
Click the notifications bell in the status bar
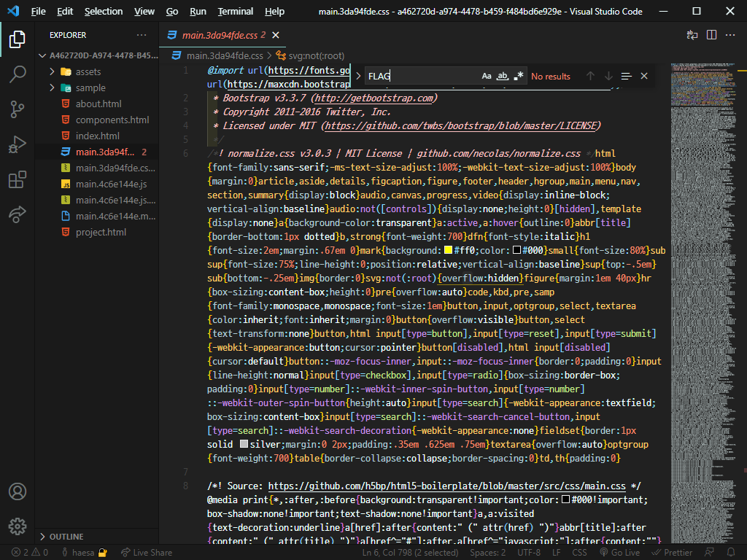731,552
